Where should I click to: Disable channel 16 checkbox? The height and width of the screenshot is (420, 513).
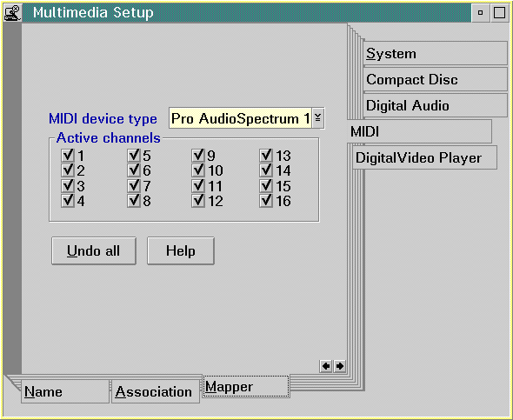(x=266, y=201)
